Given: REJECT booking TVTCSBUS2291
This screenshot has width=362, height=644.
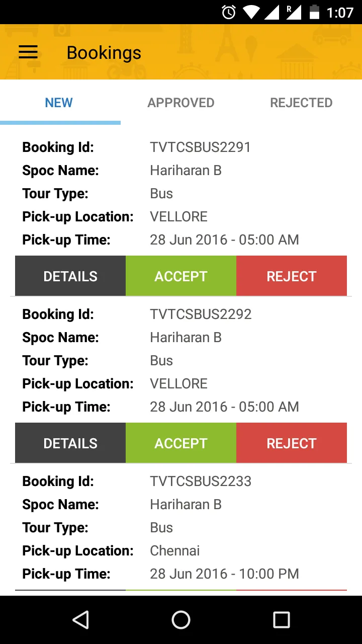Looking at the screenshot, I should (292, 276).
